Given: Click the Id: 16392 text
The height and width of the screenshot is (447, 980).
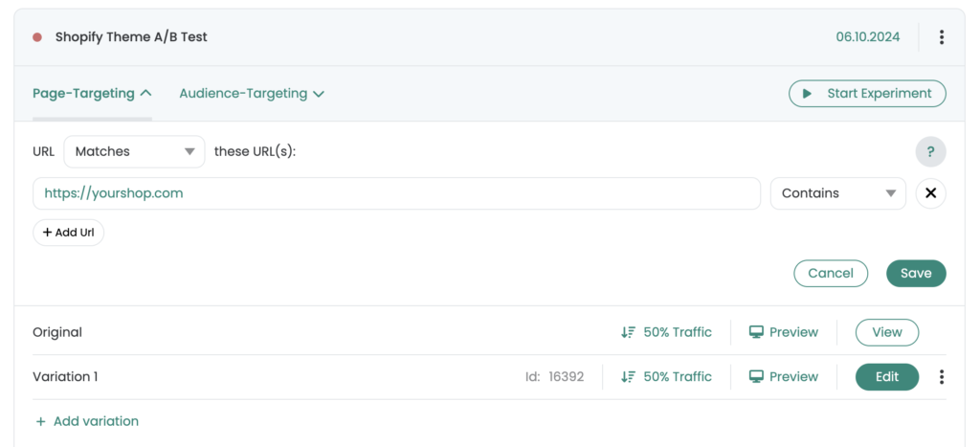Looking at the screenshot, I should pos(554,377).
